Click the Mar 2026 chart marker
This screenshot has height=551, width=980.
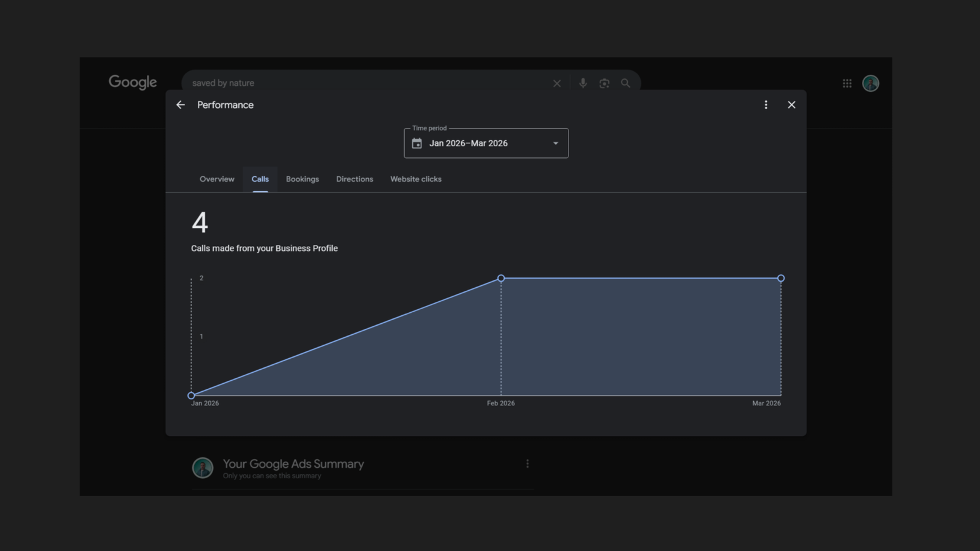coord(780,278)
